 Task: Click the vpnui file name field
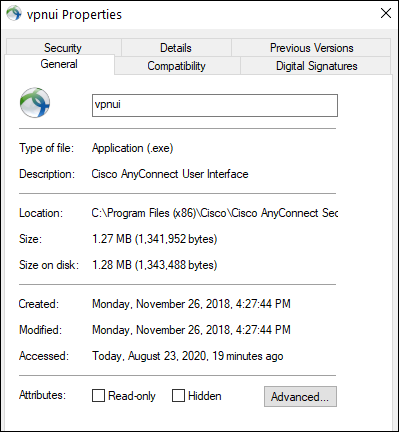[x=215, y=105]
